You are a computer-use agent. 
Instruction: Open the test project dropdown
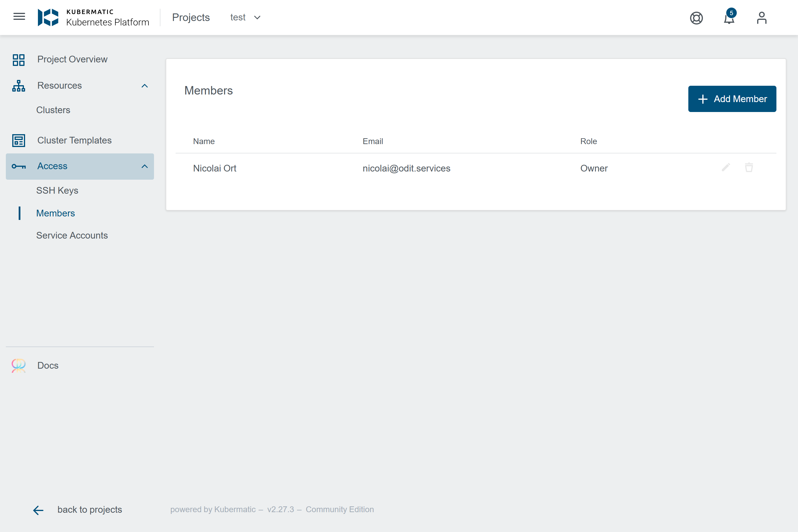pos(245,17)
